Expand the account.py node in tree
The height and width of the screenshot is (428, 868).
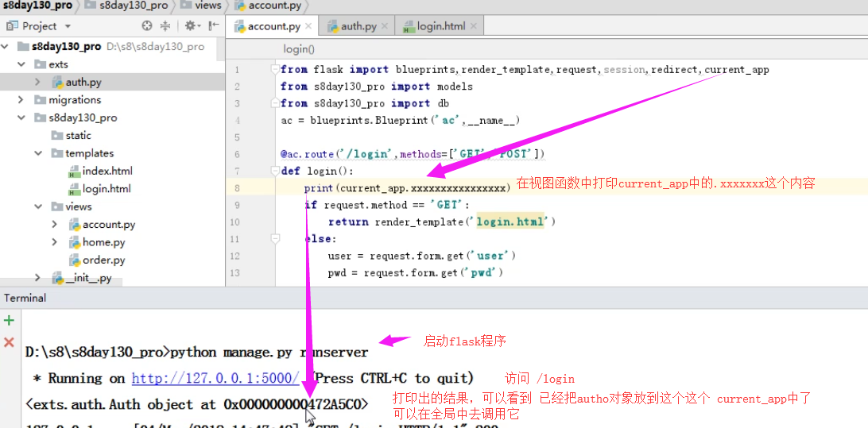pyautogui.click(x=54, y=225)
